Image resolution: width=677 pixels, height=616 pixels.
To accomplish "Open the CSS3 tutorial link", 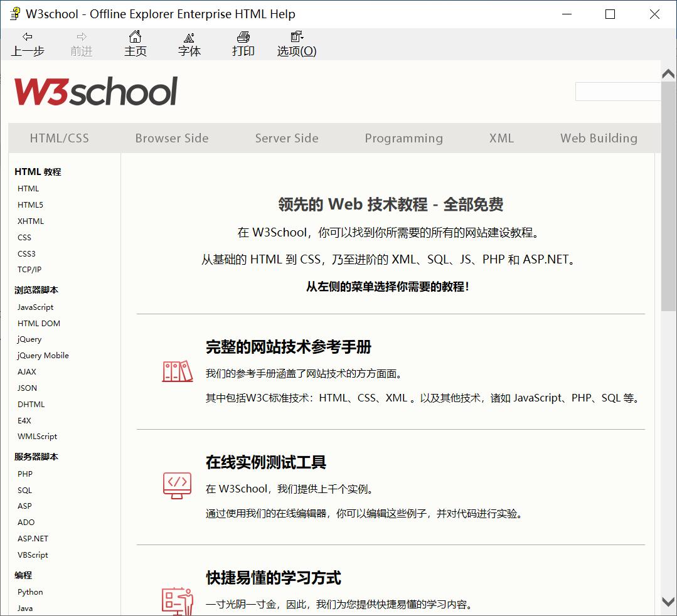I will (26, 254).
